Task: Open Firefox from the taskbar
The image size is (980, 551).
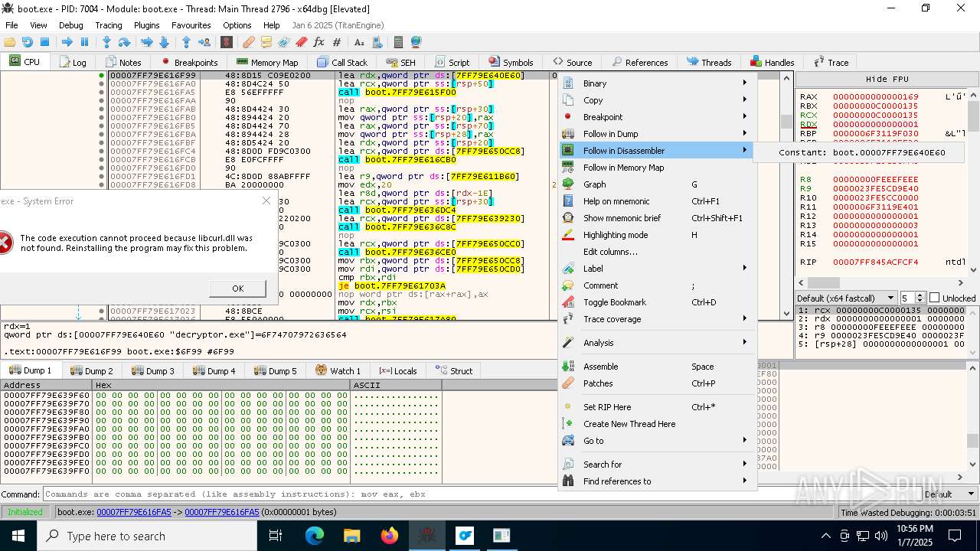Action: click(390, 536)
